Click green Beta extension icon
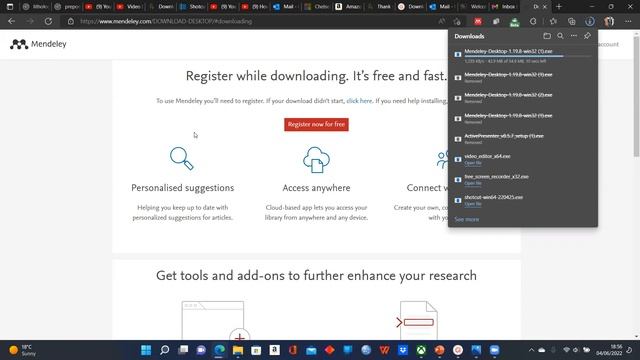The width and height of the screenshot is (640, 360). pyautogui.click(x=514, y=22)
